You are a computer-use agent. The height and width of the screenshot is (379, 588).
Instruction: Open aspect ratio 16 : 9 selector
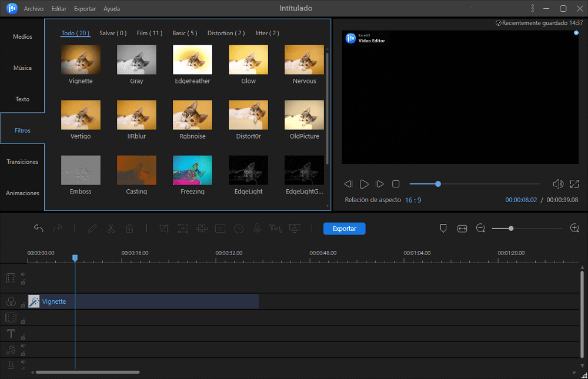413,200
